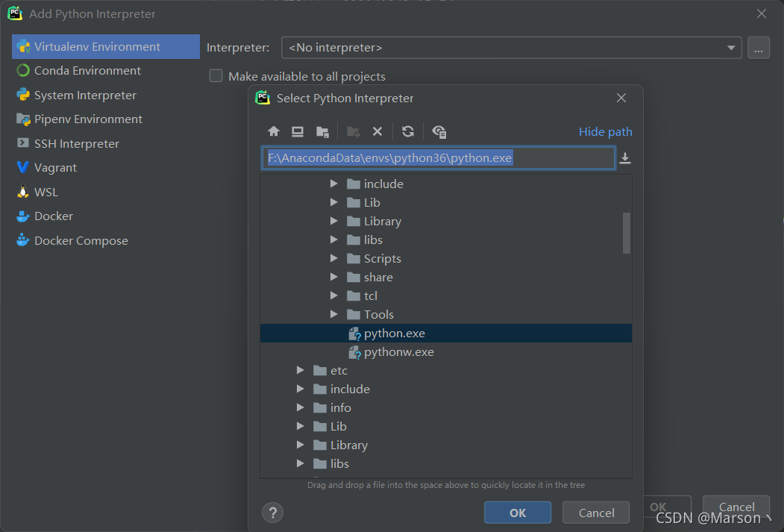Select the outer libs folder row
The height and width of the screenshot is (532, 784).
[446, 464]
